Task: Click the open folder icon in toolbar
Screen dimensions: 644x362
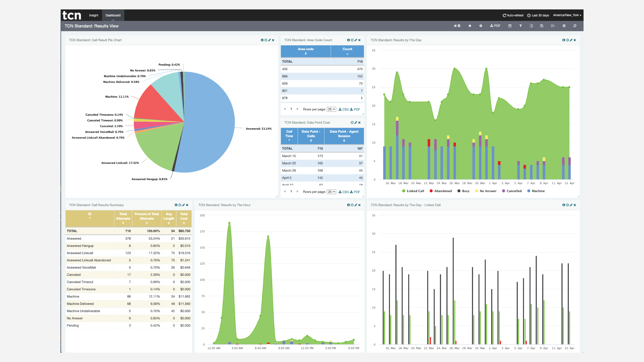Action: [x=553, y=26]
